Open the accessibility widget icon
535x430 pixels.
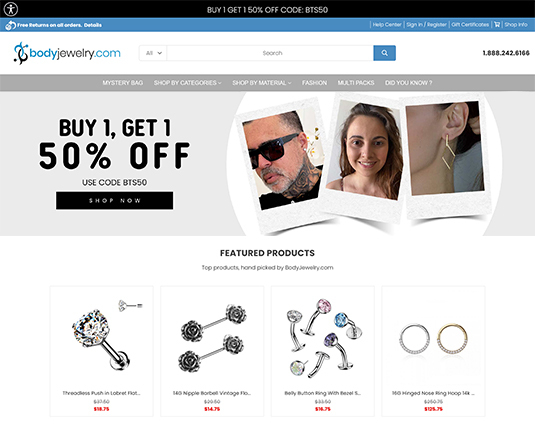[11, 9]
